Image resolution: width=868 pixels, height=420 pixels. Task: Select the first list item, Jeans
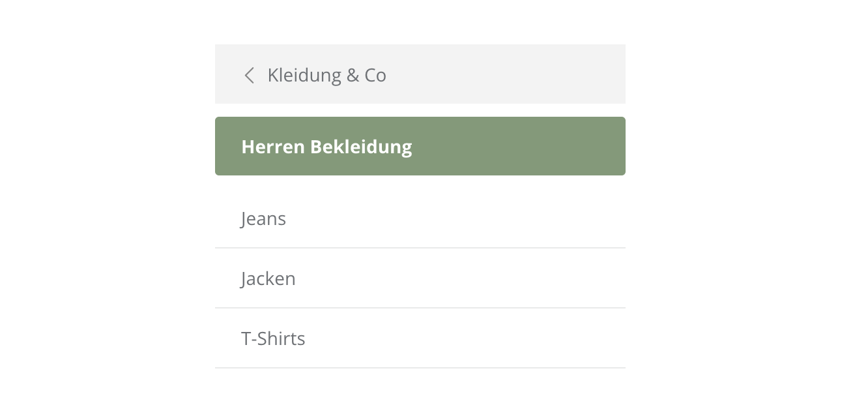click(264, 218)
